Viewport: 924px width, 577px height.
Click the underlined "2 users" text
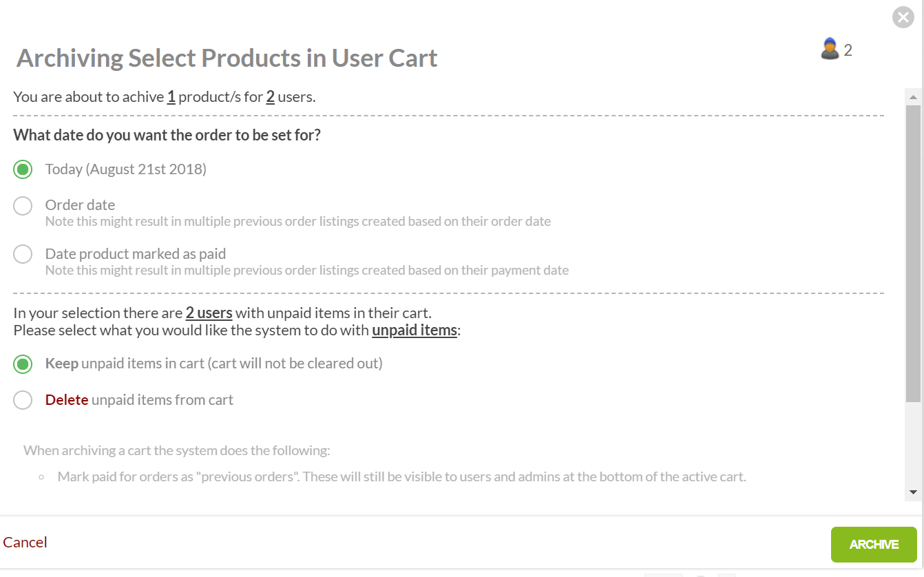pos(209,313)
